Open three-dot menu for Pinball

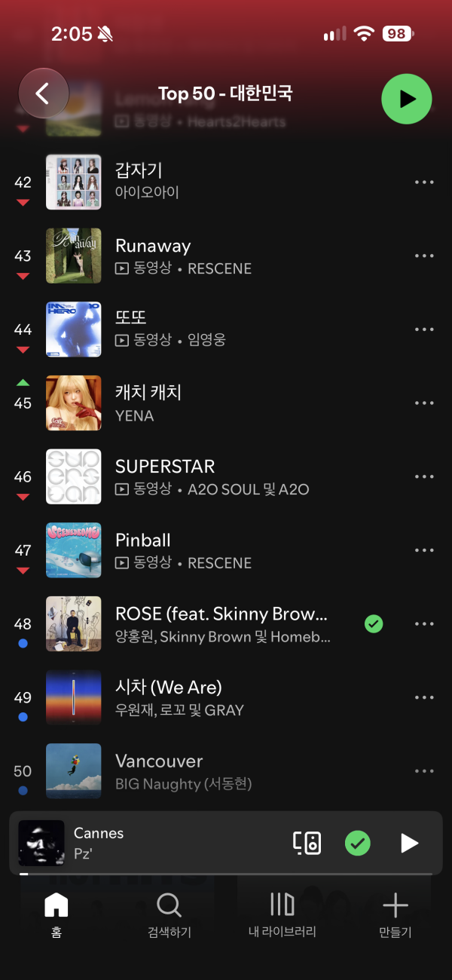coord(424,550)
